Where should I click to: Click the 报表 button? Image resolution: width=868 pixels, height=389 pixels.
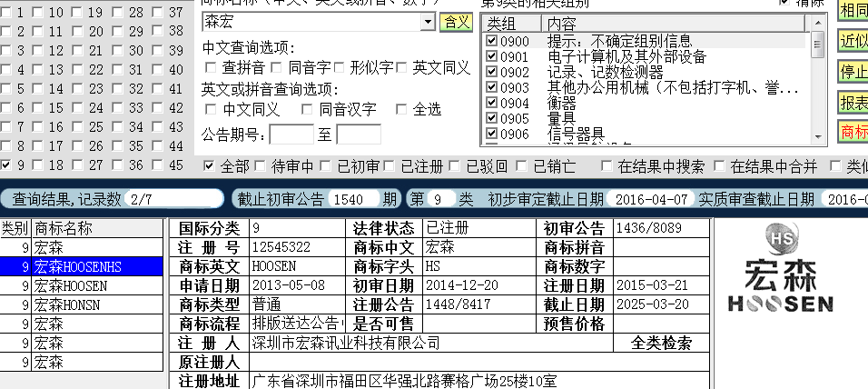(853, 102)
